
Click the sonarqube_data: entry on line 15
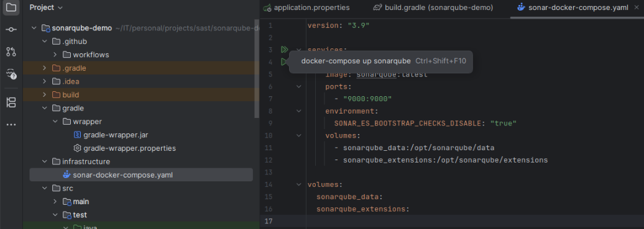[x=349, y=197]
